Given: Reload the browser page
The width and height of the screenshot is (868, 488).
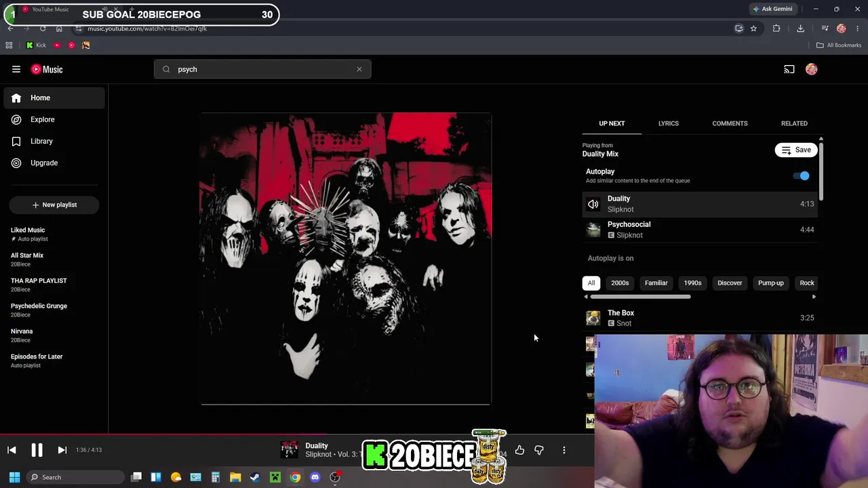Looking at the screenshot, I should pyautogui.click(x=43, y=28).
